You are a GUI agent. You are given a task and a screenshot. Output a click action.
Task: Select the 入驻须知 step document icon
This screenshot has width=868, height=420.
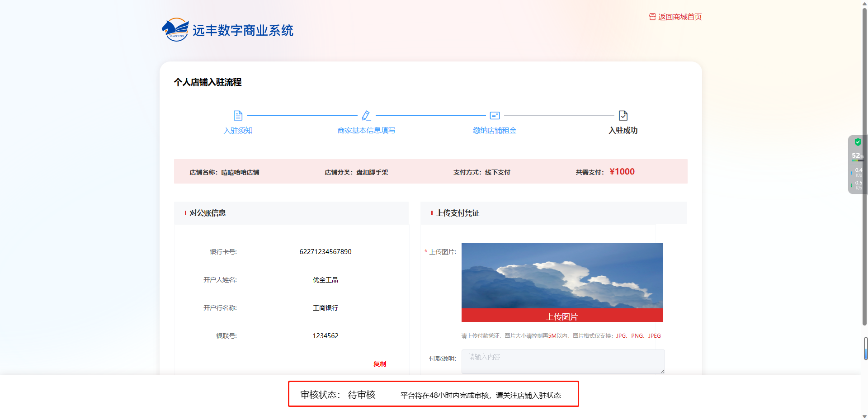point(238,115)
